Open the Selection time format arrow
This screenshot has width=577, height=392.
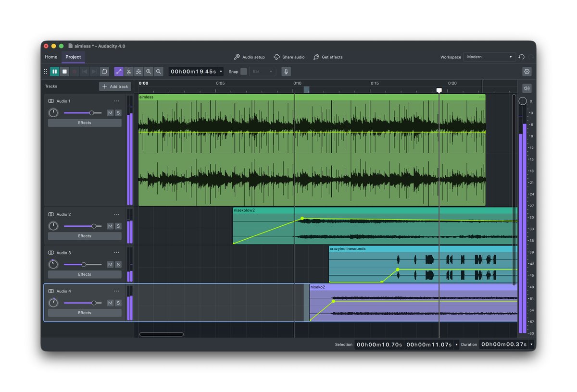[x=456, y=344]
